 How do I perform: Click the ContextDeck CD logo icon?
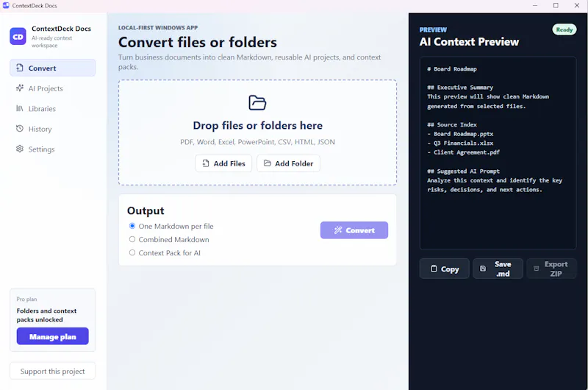coord(18,36)
